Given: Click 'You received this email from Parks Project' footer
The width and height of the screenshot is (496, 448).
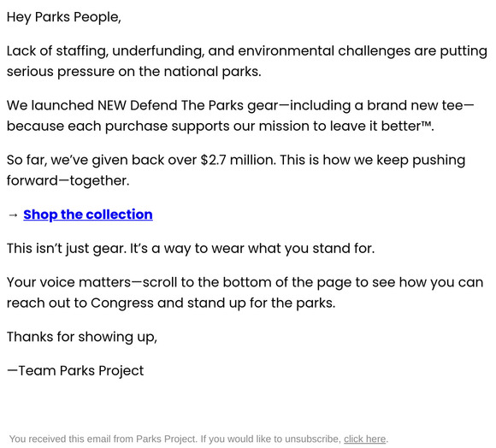Looking at the screenshot, I should coord(103,439).
